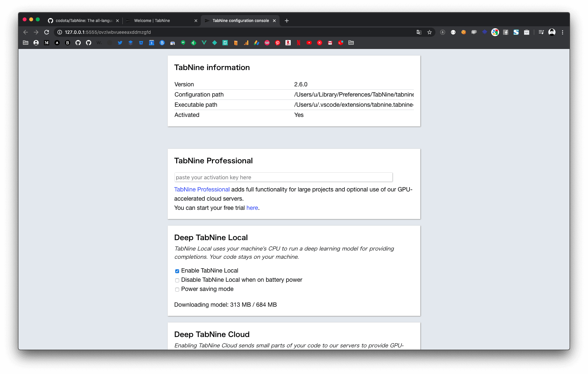Open the Google AdSense bookmark

point(257,43)
